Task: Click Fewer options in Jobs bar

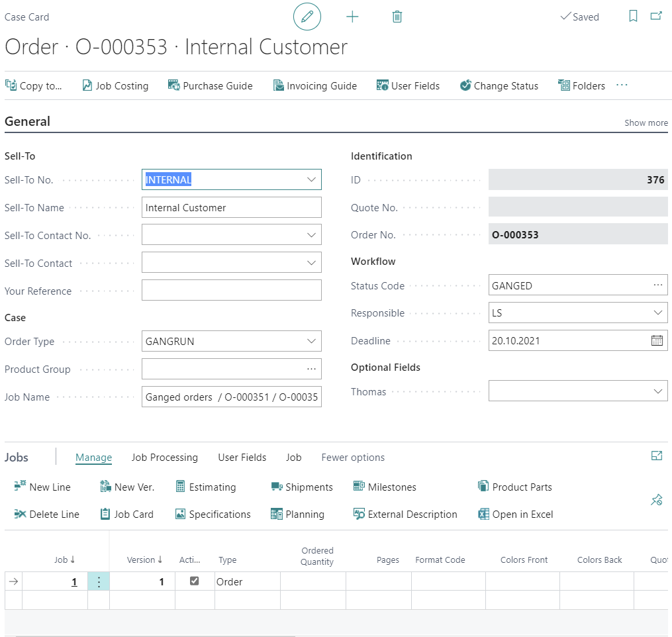Action: tap(353, 458)
